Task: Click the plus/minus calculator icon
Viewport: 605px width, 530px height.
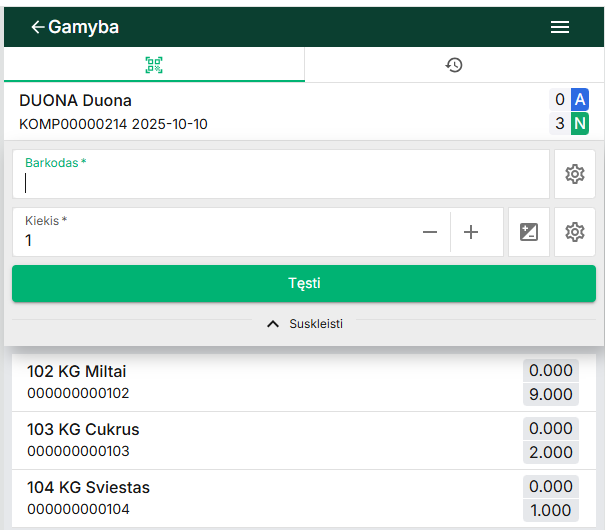Action: click(x=529, y=232)
